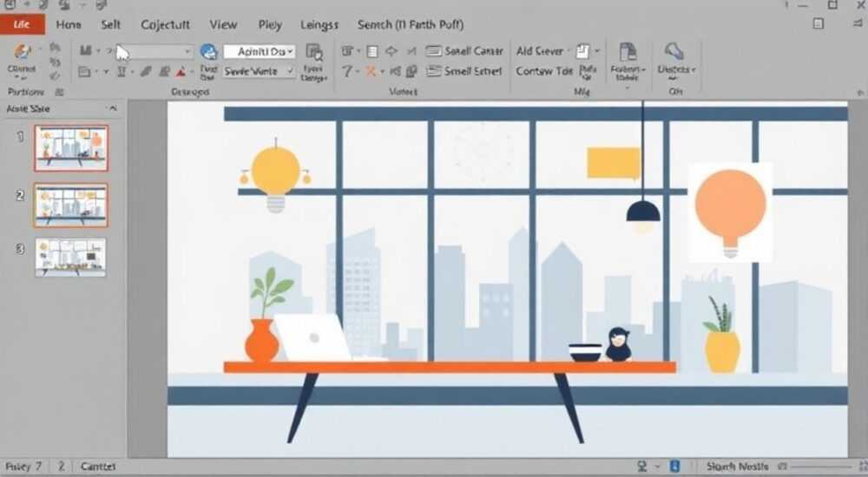Click the blue view icon in the status bar
The height and width of the screenshot is (477, 868).
pyautogui.click(x=674, y=467)
